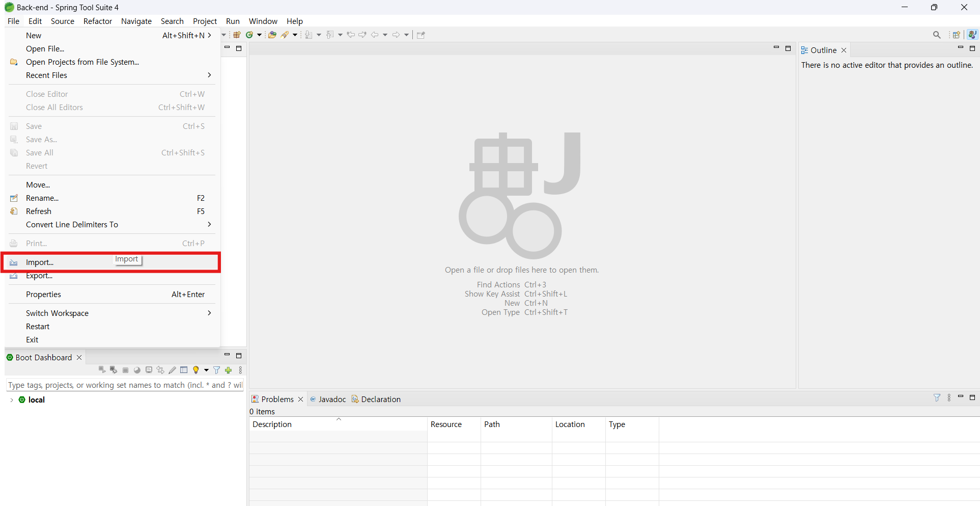The height and width of the screenshot is (506, 980).
Task: Click the New Java Package toolbar icon
Action: 237,35
